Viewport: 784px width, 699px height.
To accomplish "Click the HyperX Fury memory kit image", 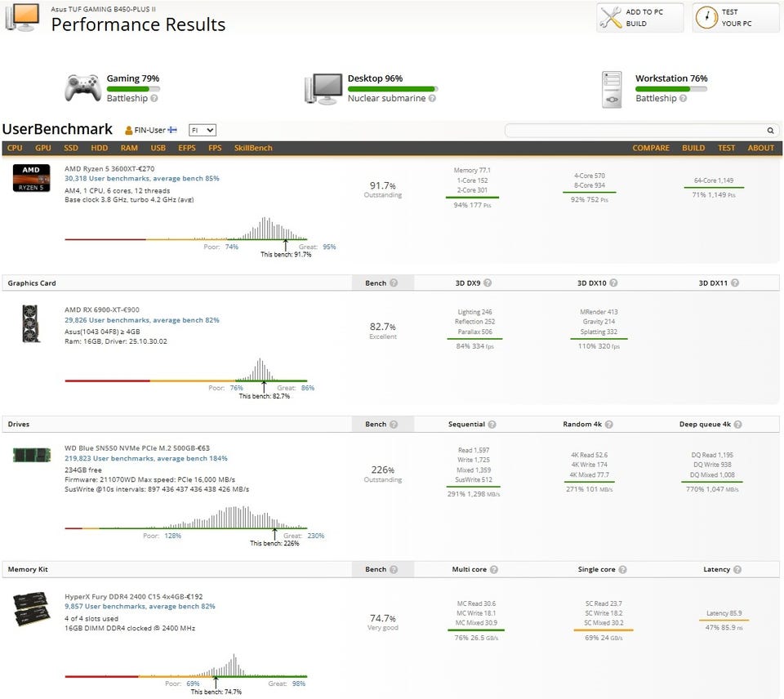I will click(32, 609).
